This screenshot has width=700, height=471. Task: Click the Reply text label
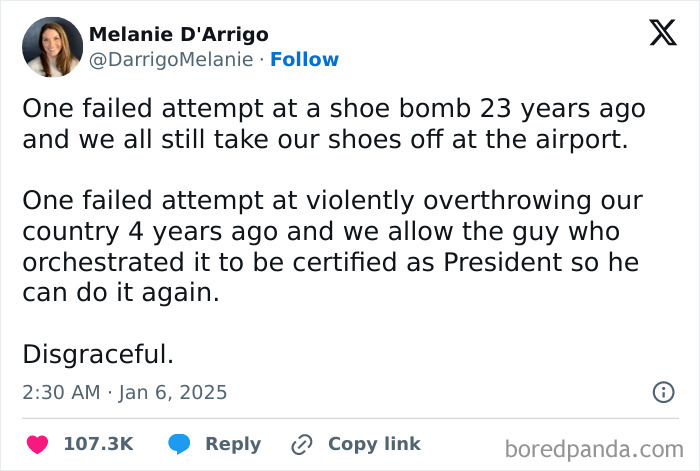pyautogui.click(x=233, y=444)
